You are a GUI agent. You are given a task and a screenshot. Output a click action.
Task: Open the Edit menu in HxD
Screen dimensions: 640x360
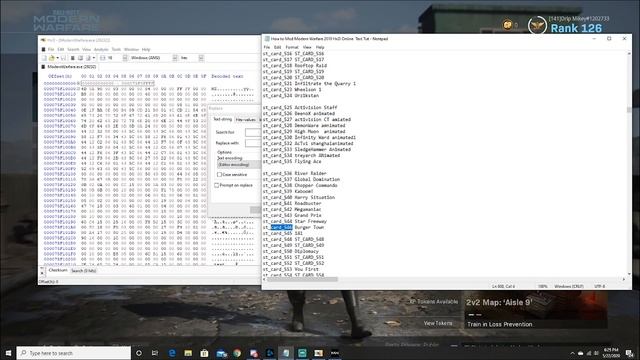point(60,49)
